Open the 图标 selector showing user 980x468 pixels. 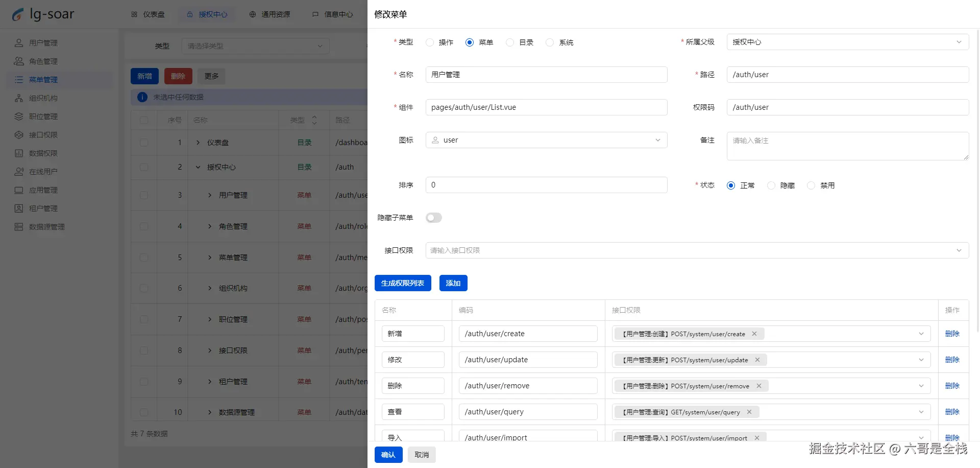coord(546,140)
